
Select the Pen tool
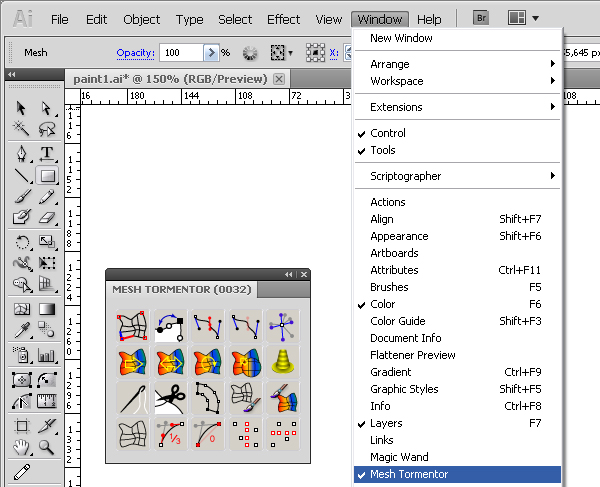[x=21, y=154]
